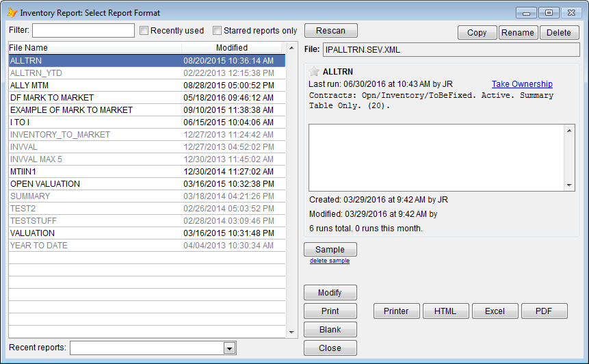This screenshot has width=589, height=364.
Task: Sort list by Modified column header
Action: [232, 48]
